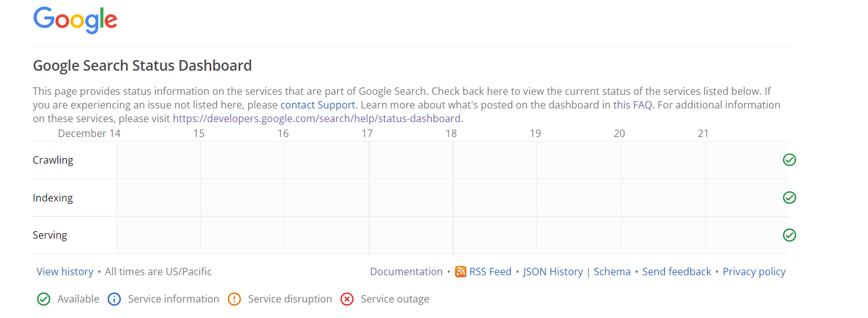Open the RSS Feed text link
This screenshot has height=318, width=868.
pos(490,272)
